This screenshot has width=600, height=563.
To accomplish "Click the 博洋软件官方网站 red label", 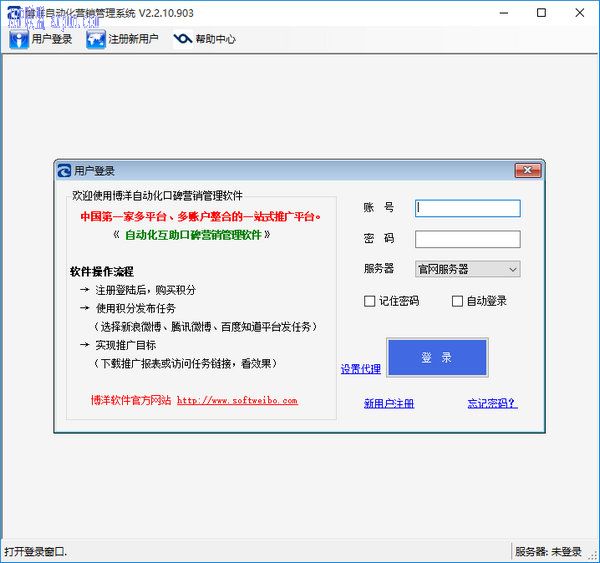I will coord(131,400).
